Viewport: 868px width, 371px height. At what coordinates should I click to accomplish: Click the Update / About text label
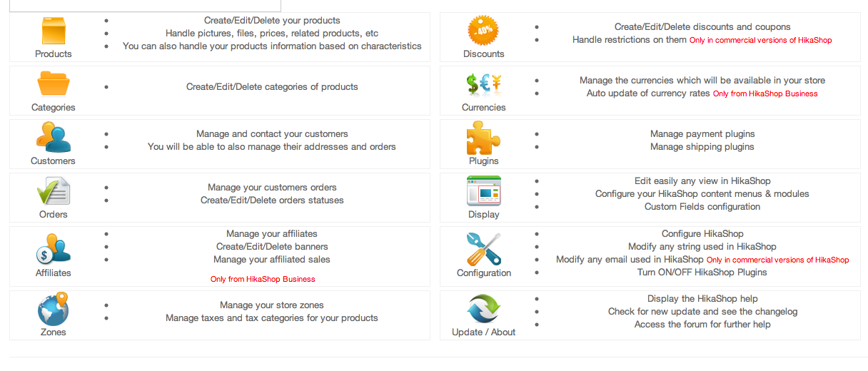tap(483, 332)
